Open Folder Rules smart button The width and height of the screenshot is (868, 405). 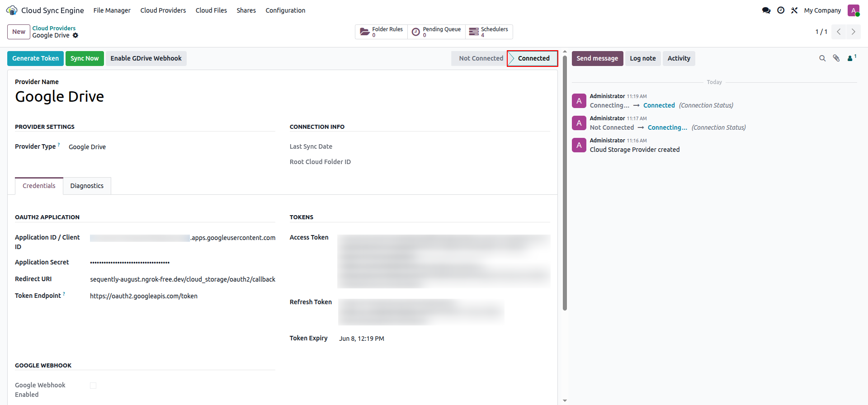(381, 32)
